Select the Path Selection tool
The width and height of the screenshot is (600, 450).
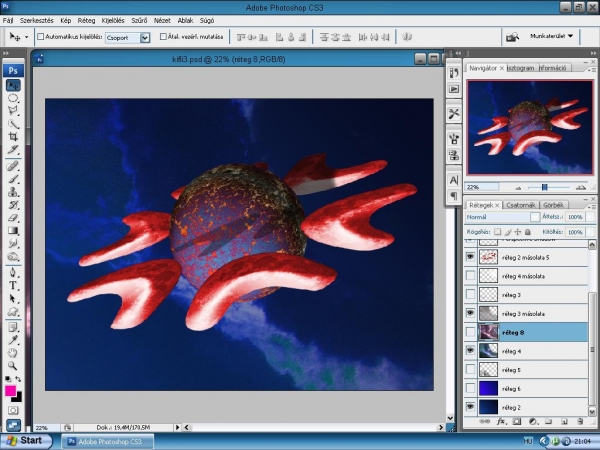pyautogui.click(x=13, y=298)
